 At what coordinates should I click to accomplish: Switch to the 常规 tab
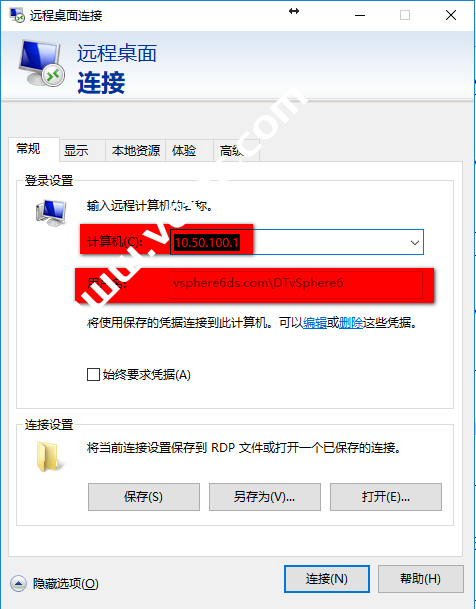pyautogui.click(x=28, y=149)
